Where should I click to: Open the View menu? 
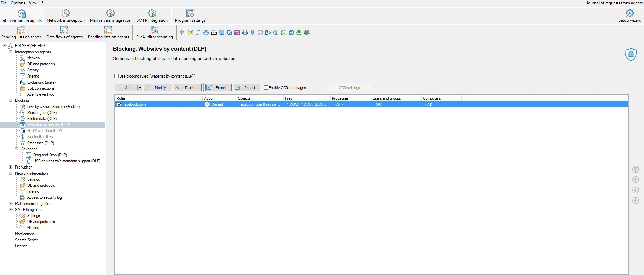[33, 3]
